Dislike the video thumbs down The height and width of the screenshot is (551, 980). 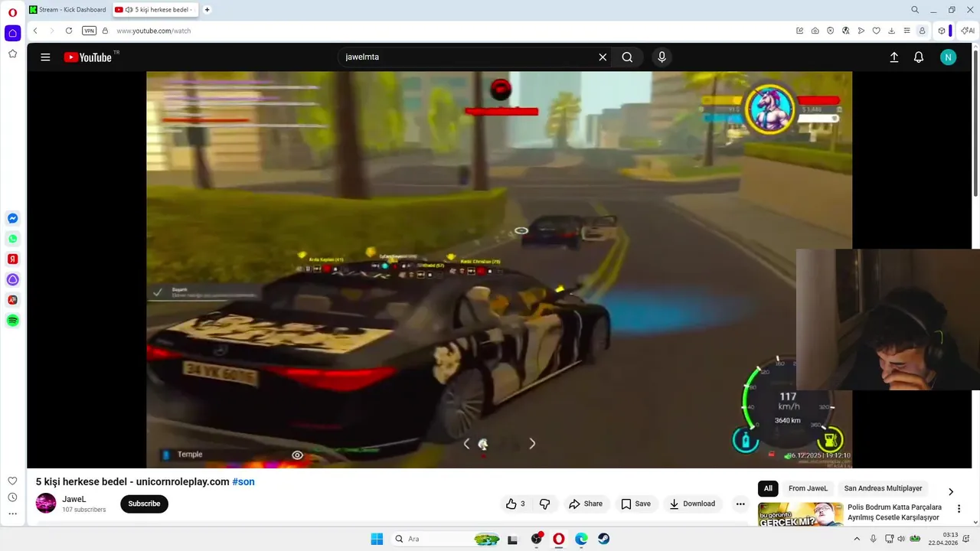pyautogui.click(x=545, y=504)
